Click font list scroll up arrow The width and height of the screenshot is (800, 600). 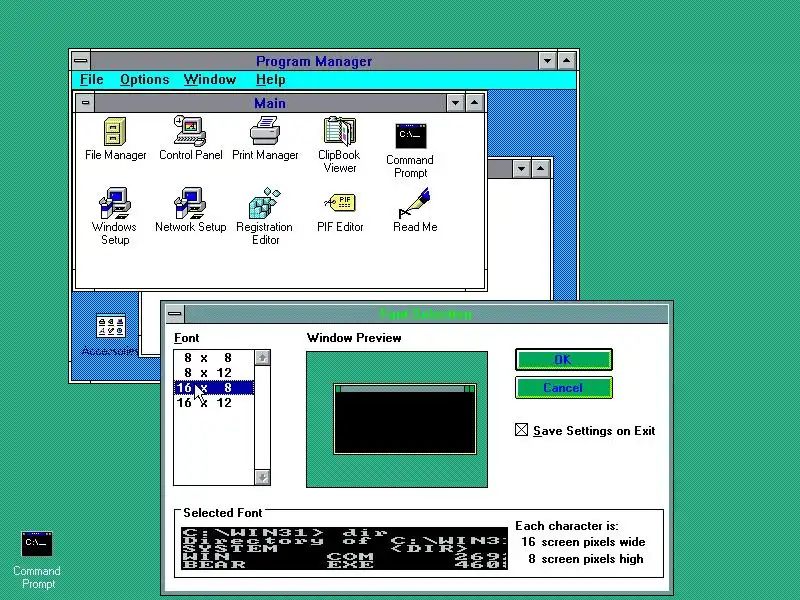point(262,358)
